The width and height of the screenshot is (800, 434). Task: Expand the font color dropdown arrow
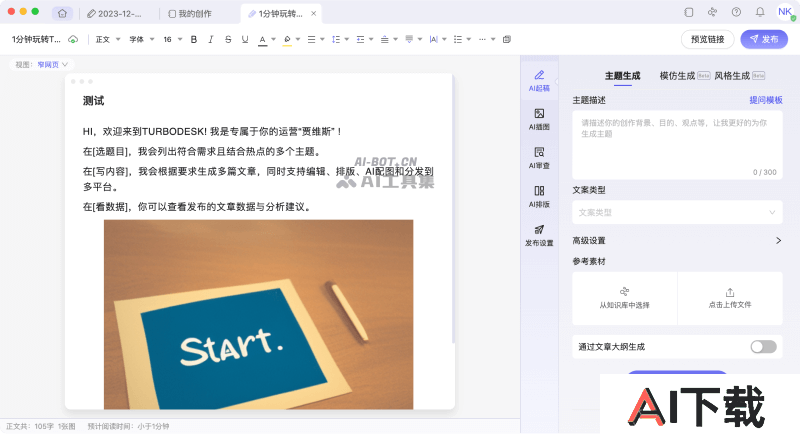point(273,39)
